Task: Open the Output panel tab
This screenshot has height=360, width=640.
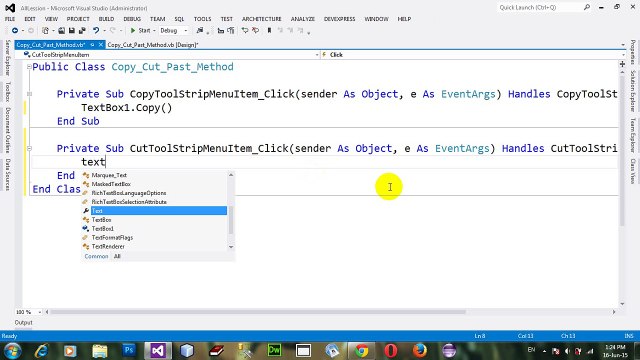Action: tap(23, 322)
